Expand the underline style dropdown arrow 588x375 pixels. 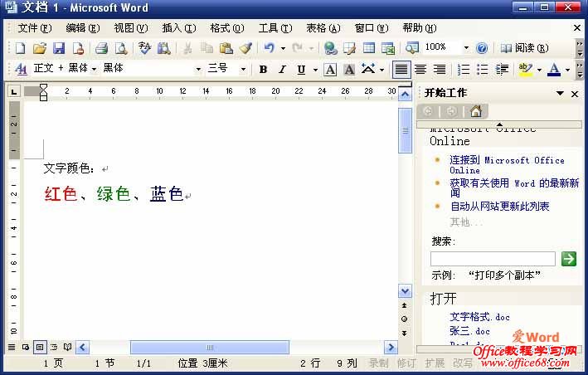coord(315,70)
